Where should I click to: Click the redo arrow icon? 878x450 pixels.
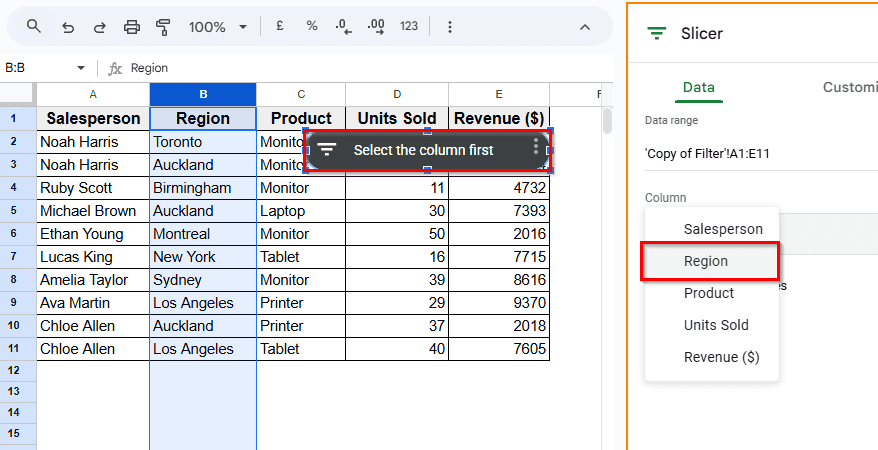pyautogui.click(x=99, y=27)
